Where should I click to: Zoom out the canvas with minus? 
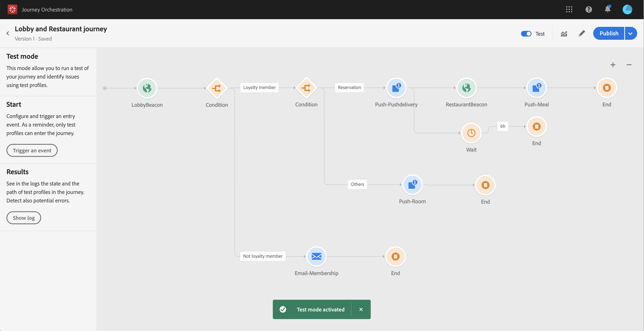pos(629,65)
